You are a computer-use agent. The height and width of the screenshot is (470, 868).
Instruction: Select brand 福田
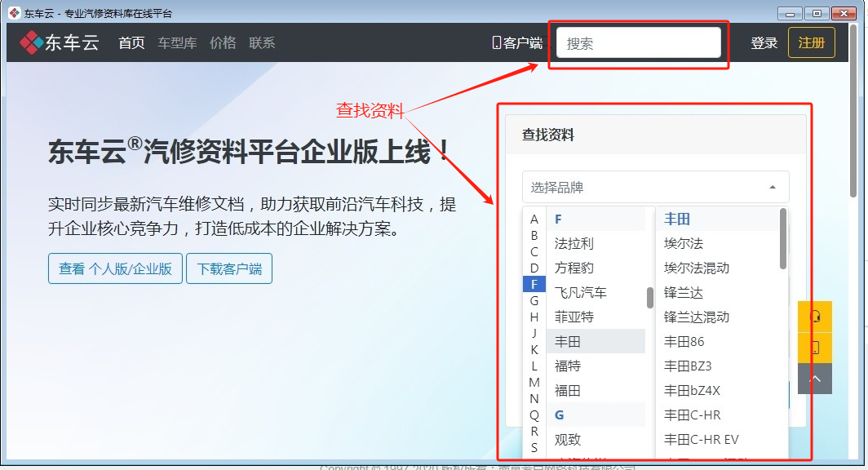click(596, 390)
